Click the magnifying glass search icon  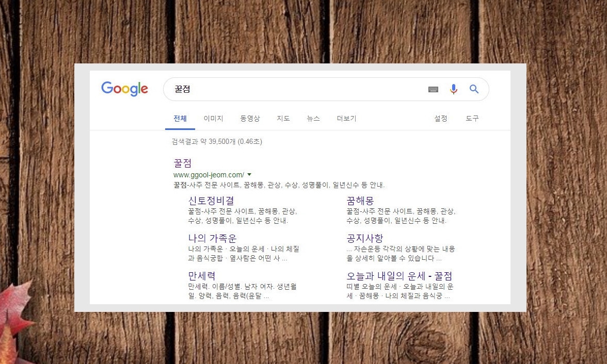coord(474,89)
